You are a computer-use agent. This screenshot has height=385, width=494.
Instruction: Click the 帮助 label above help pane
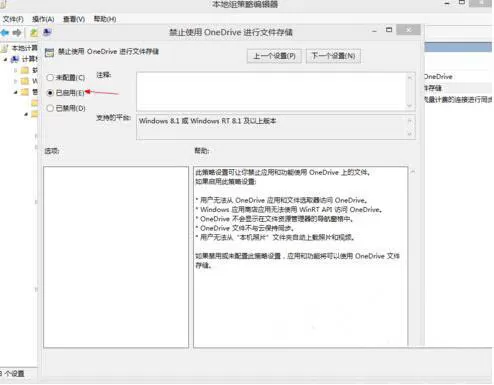202,151
